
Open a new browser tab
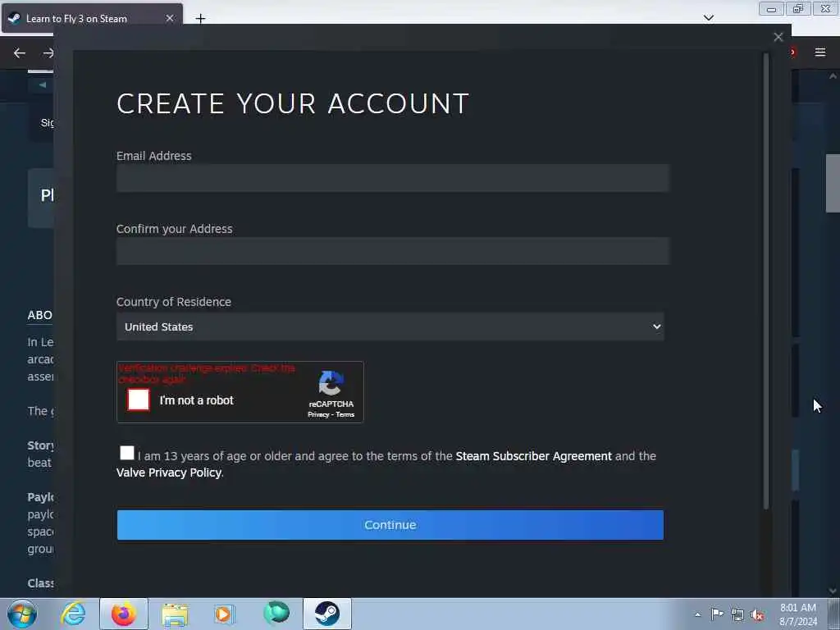click(x=200, y=19)
